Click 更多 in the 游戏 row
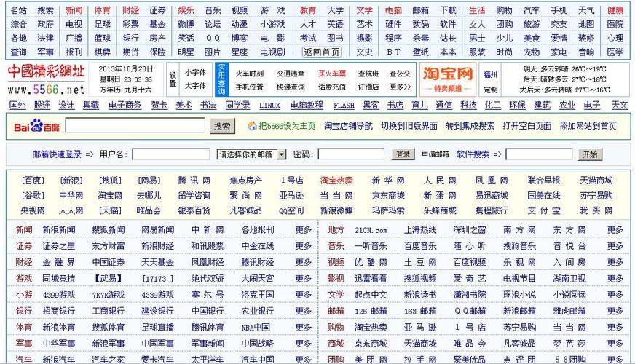Screen dimensions: 635x364 coord(304,279)
